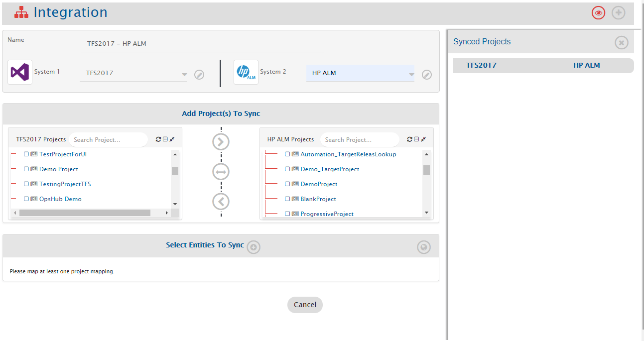Image resolution: width=644 pixels, height=341 pixels.
Task: Click the backward sync direction arrow
Action: (221, 202)
